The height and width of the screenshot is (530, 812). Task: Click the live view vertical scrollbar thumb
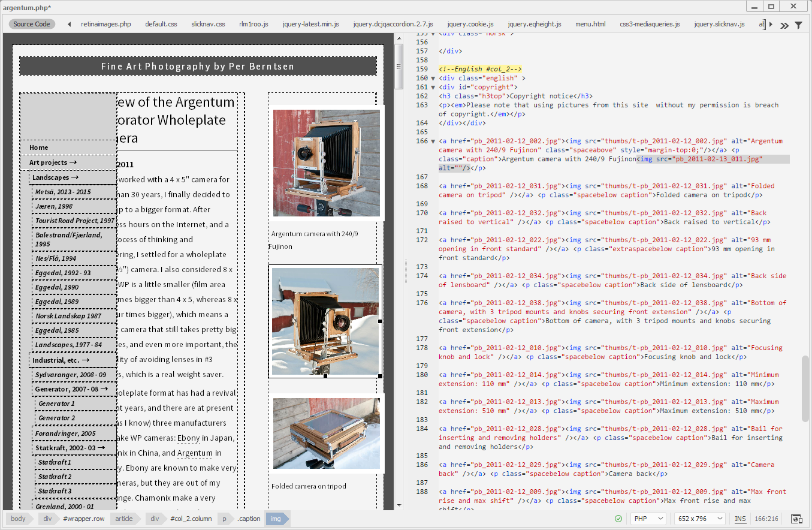[x=399, y=66]
